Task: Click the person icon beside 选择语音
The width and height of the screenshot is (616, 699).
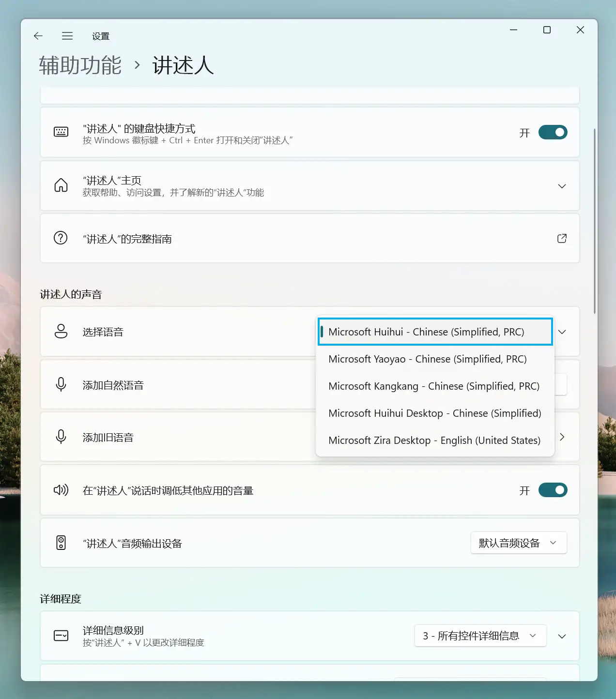Action: pos(61,332)
